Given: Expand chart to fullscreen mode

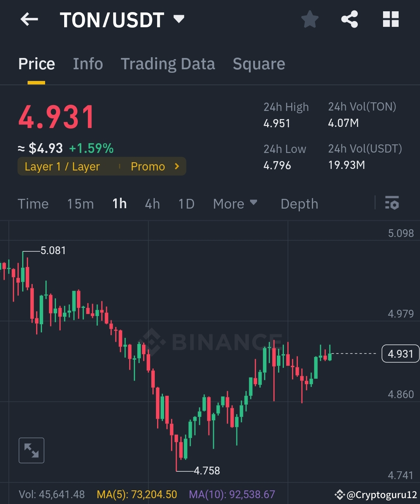Looking at the screenshot, I should (x=31, y=450).
